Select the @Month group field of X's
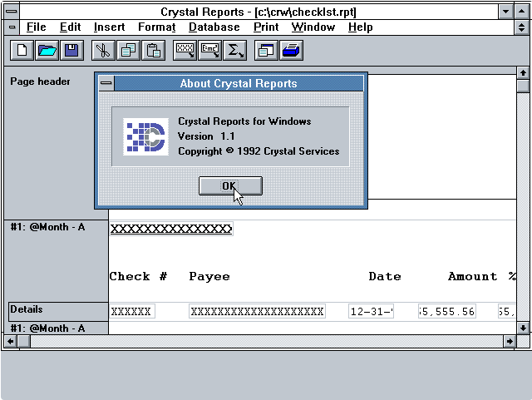The height and width of the screenshot is (400, 532). (x=171, y=229)
